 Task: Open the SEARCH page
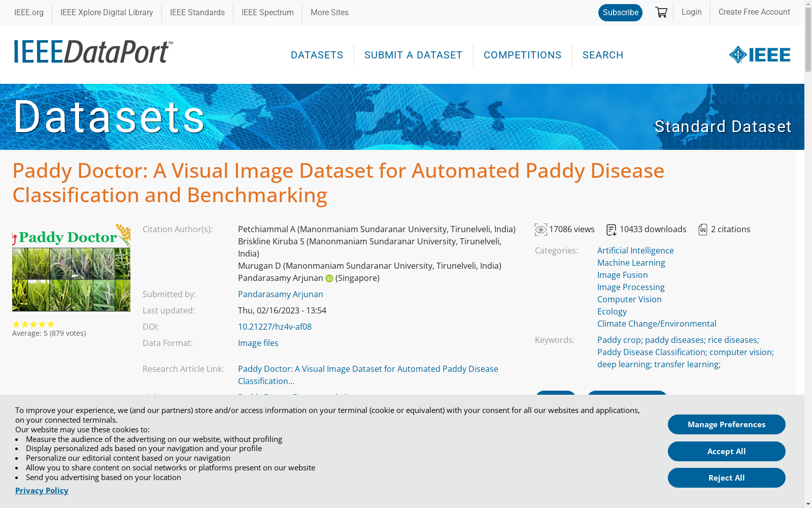point(603,55)
